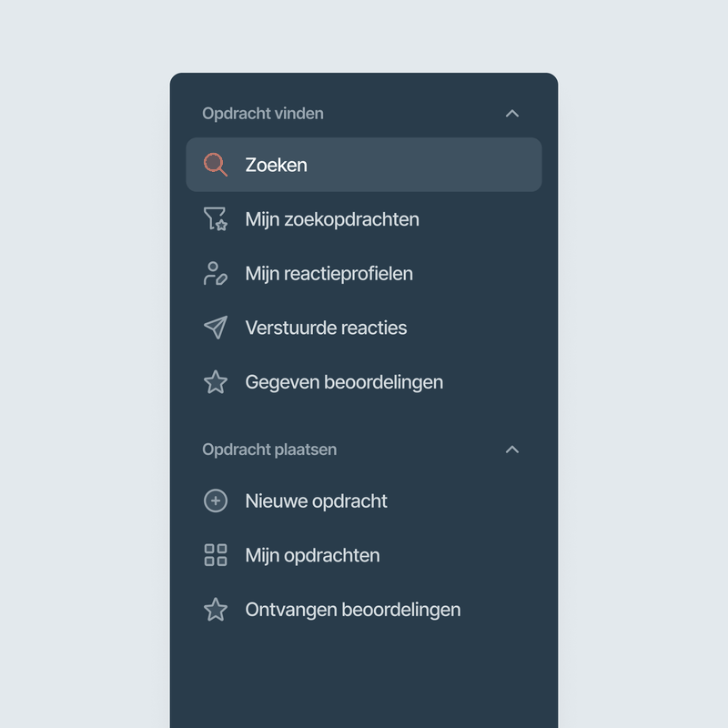
Task: Click the Opdracht plaatsen section header text
Action: (x=269, y=450)
